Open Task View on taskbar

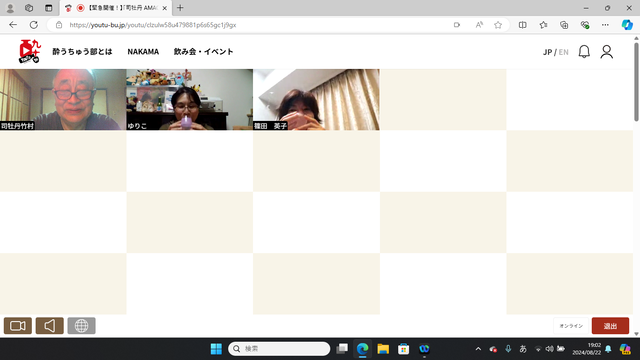coord(342,349)
